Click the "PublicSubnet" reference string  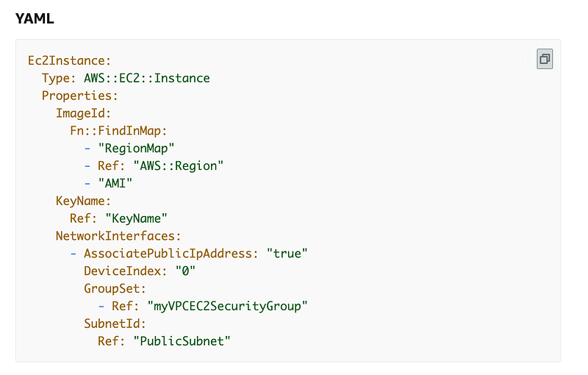[182, 341]
